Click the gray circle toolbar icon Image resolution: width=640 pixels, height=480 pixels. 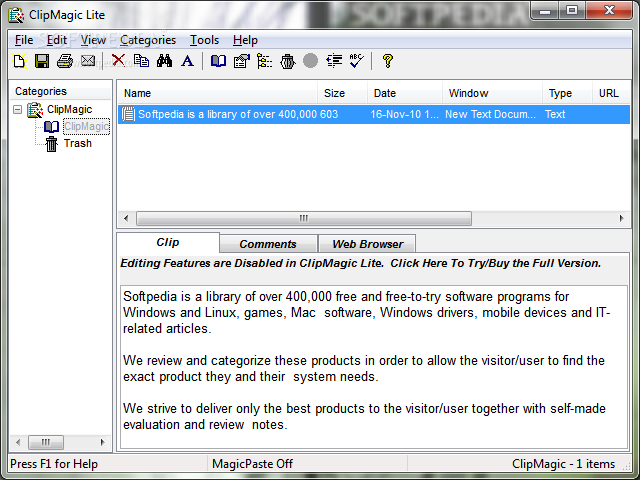coord(311,61)
